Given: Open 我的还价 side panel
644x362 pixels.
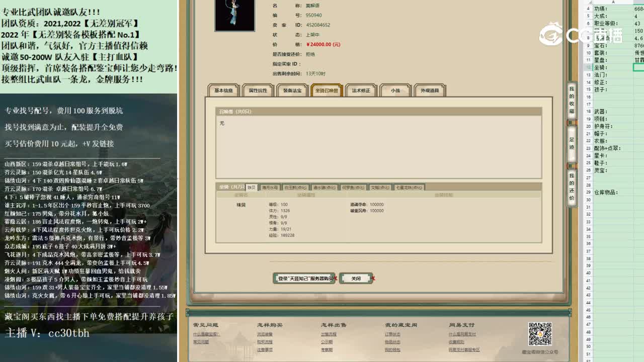Looking at the screenshot, I should [572, 187].
